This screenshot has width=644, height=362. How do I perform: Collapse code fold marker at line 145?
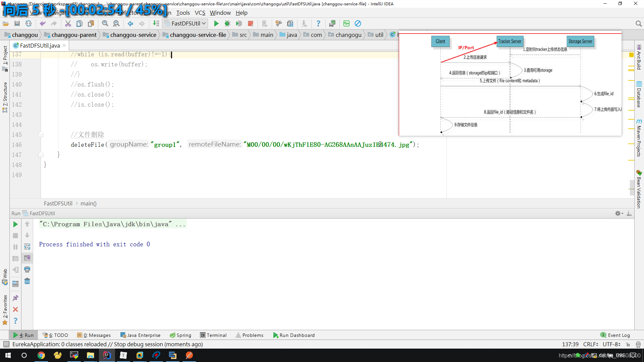point(41,135)
